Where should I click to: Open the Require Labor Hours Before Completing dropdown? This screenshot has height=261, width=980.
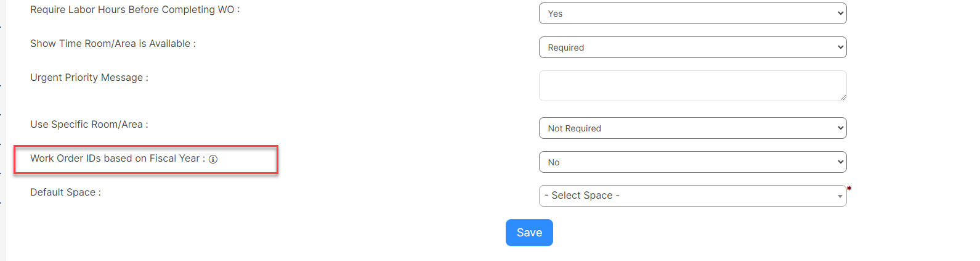click(x=692, y=14)
